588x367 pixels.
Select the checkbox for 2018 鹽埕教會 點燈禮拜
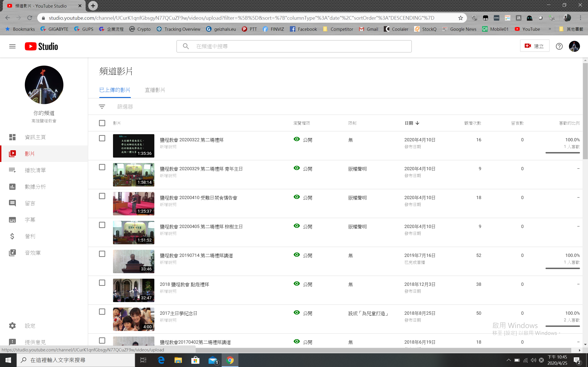click(x=102, y=283)
